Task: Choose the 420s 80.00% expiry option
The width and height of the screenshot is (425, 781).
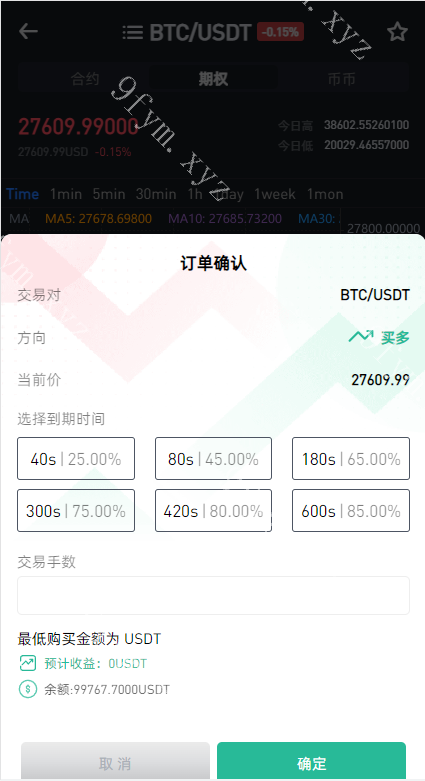Action: pos(213,511)
